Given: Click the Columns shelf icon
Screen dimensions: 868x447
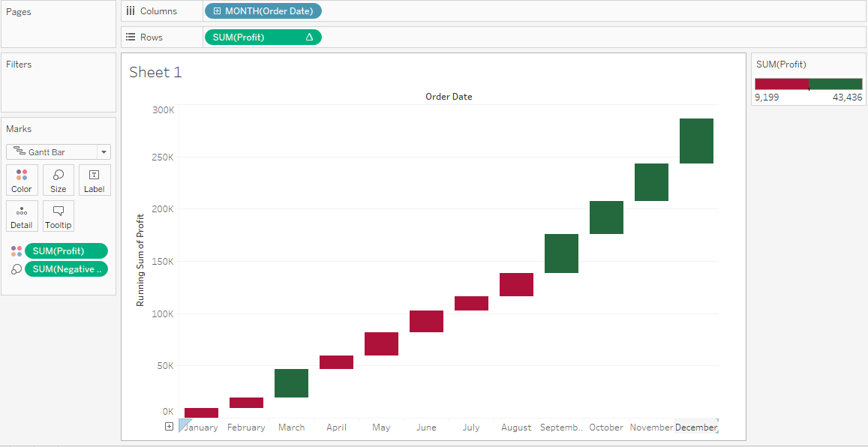Looking at the screenshot, I should [131, 11].
